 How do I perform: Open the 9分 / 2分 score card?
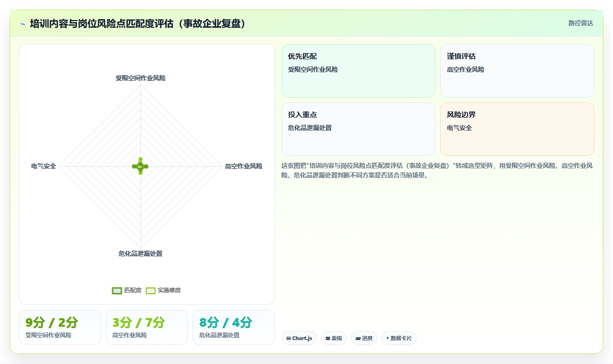pos(60,327)
